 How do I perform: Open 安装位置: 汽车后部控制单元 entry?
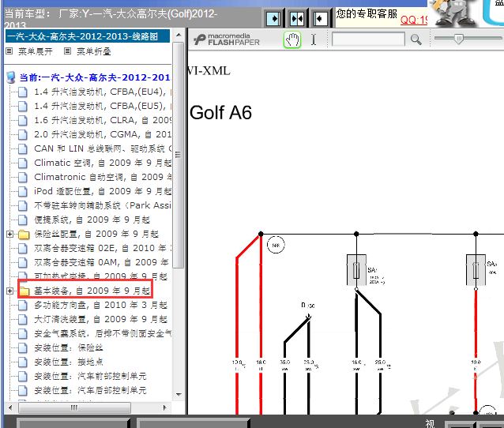(x=90, y=390)
